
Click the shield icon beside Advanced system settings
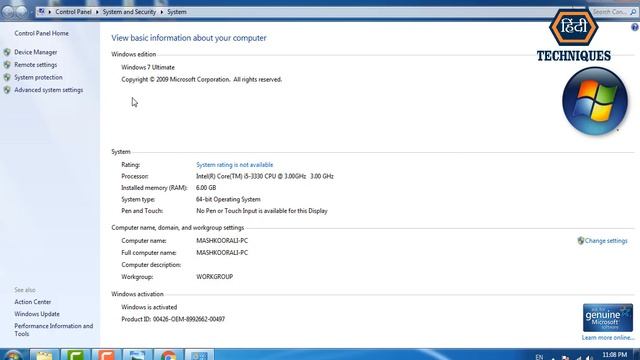pyautogui.click(x=7, y=90)
